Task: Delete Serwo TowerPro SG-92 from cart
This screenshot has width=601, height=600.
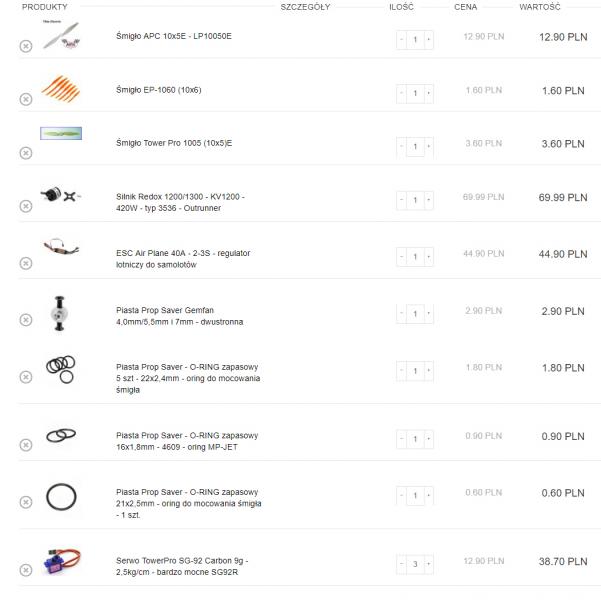Action: click(26, 571)
